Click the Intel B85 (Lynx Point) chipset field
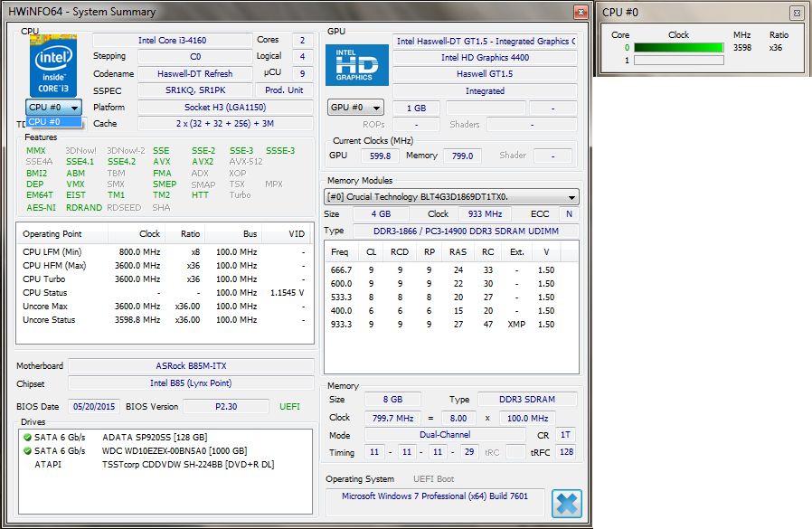The width and height of the screenshot is (812, 529). pos(191,383)
